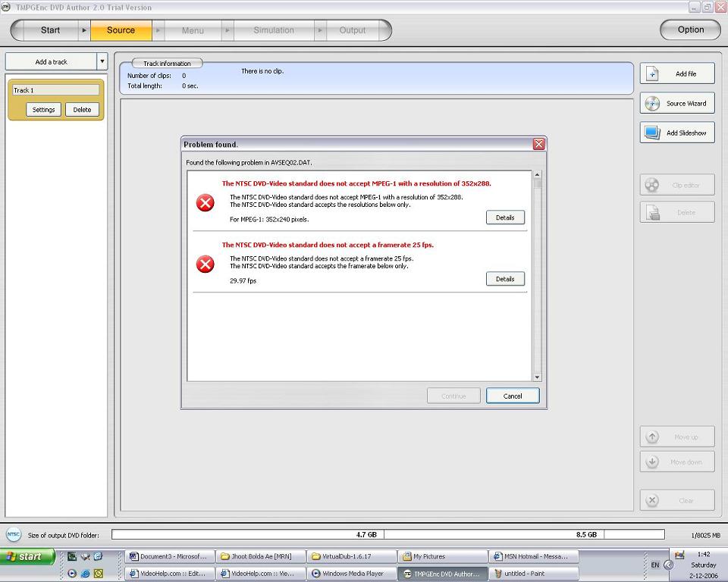Image resolution: width=728 pixels, height=582 pixels.
Task: Open the Output step tab
Action: point(353,30)
